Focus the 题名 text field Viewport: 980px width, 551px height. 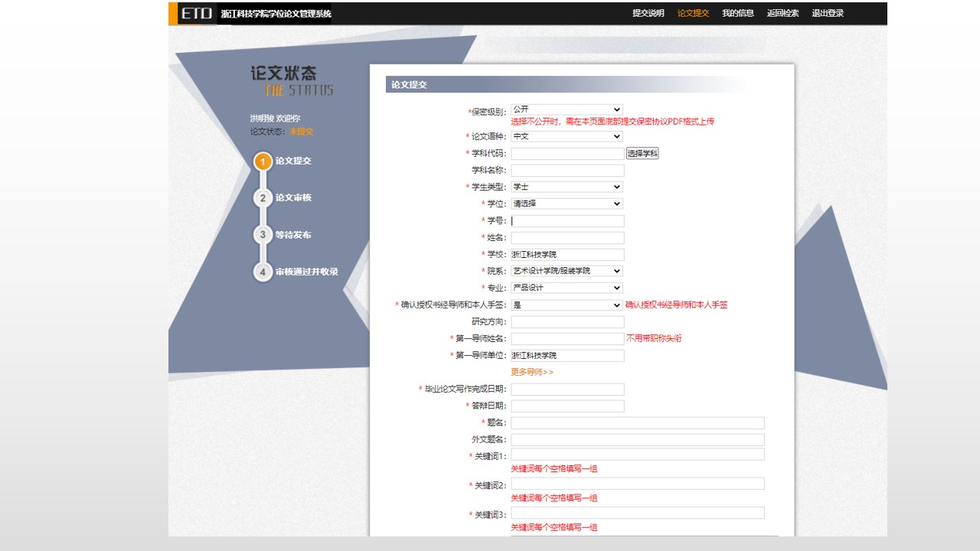tap(637, 423)
